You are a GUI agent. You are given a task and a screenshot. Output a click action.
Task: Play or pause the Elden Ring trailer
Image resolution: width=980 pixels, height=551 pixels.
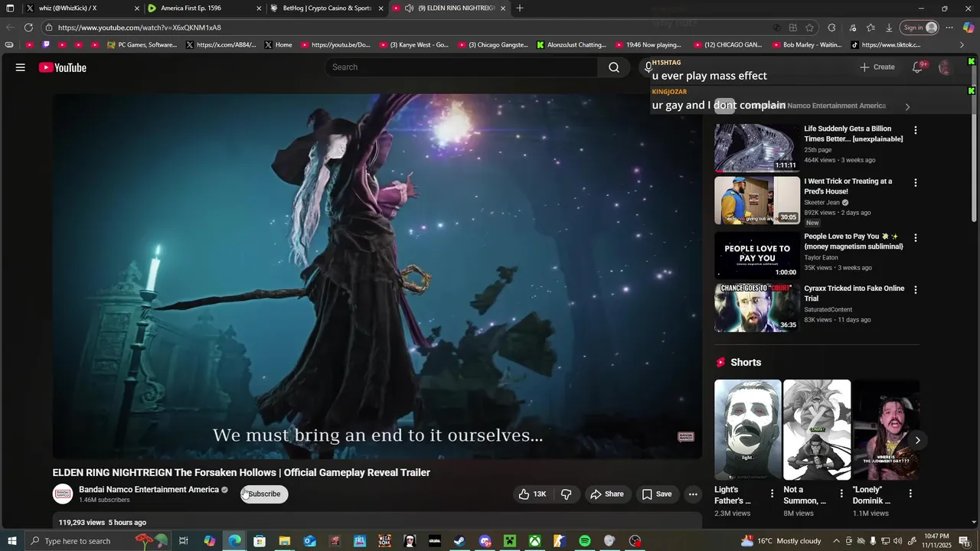click(x=377, y=275)
